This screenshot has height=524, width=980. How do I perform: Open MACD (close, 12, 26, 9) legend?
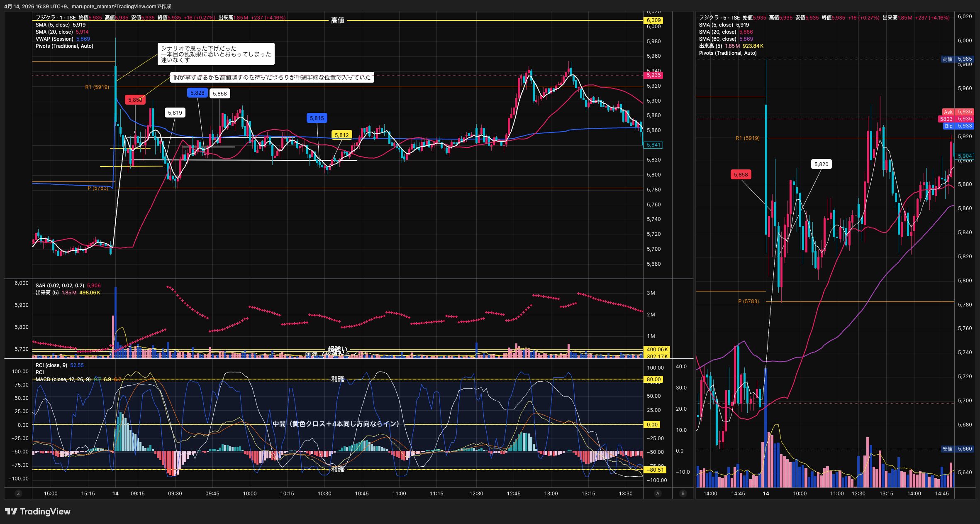click(63, 380)
